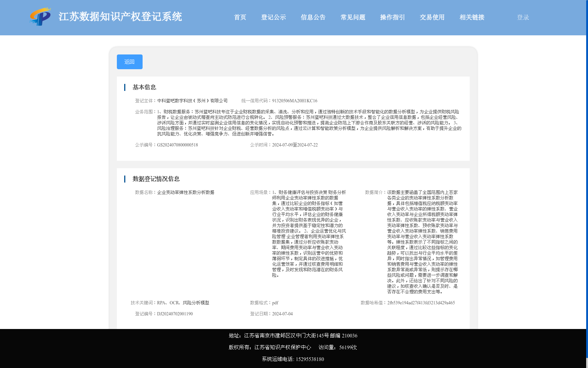This screenshot has height=368, width=588.
Task: Select the company name 中科蓝吧数字科技（苏州）有限公司
Action: 193,101
